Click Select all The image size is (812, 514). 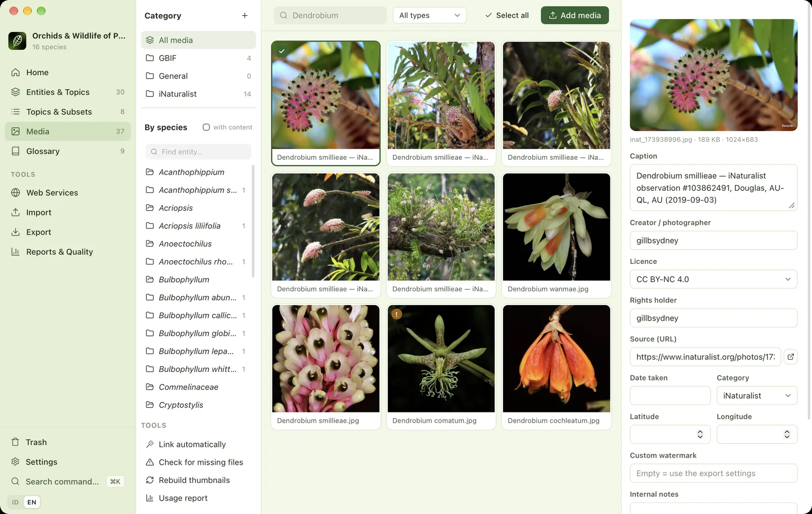click(x=506, y=15)
